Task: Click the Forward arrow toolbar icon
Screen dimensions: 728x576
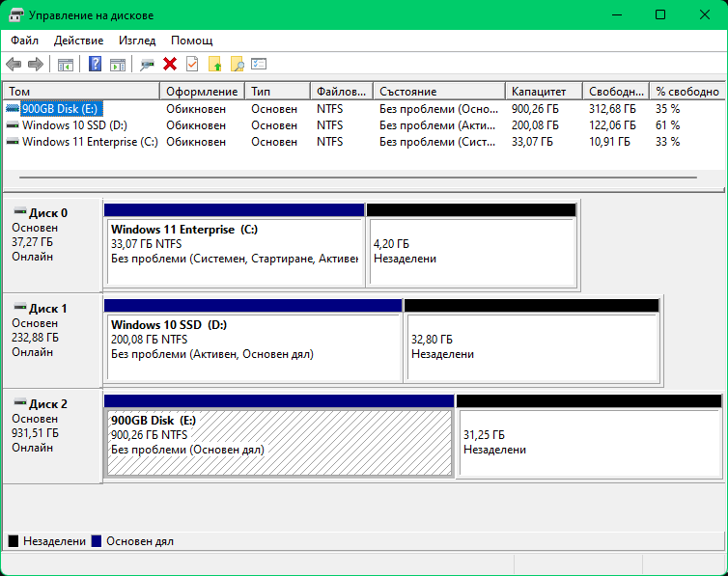Action: tap(36, 64)
